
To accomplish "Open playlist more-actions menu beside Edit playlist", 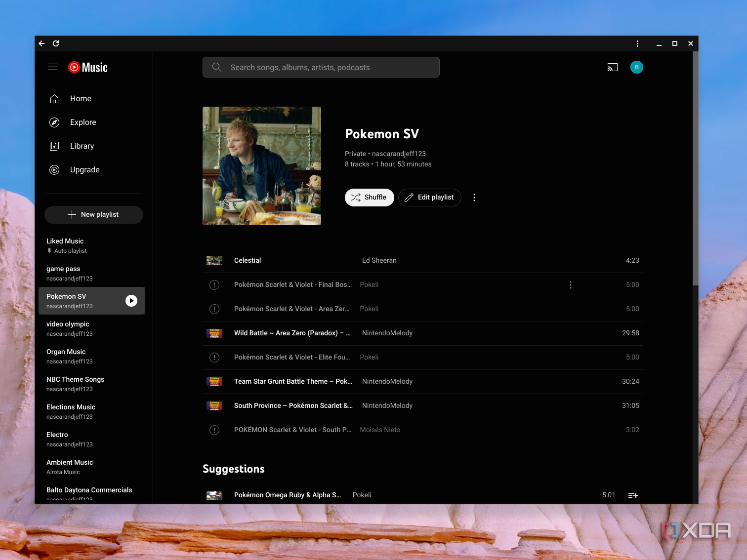I will (x=474, y=198).
